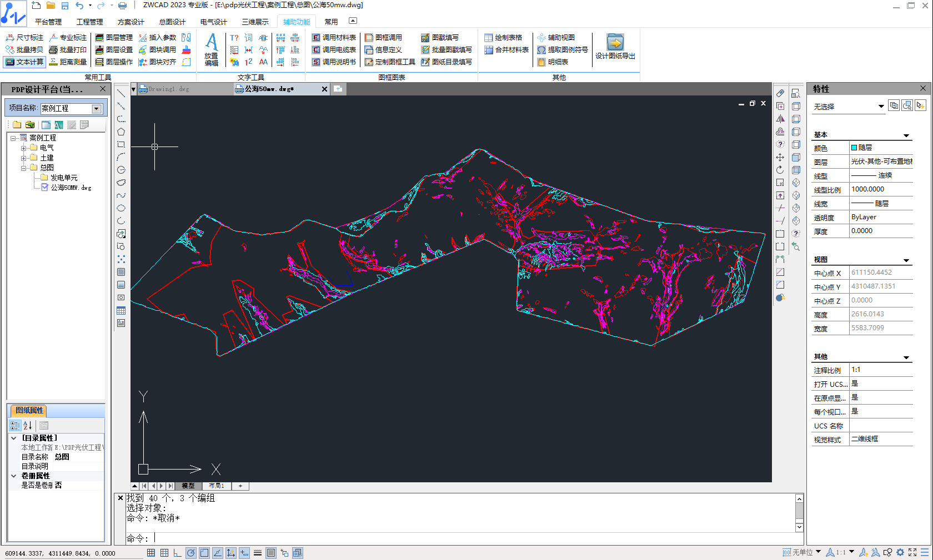
Task: Toggle grid display in status bar
Action: (164, 553)
